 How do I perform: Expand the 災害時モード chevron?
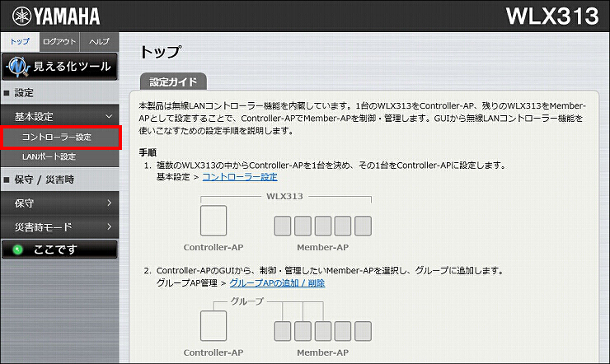click(x=110, y=226)
